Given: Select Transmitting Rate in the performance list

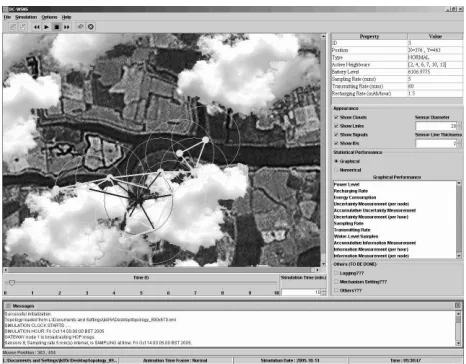Looking at the screenshot, I should pyautogui.click(x=352, y=230).
